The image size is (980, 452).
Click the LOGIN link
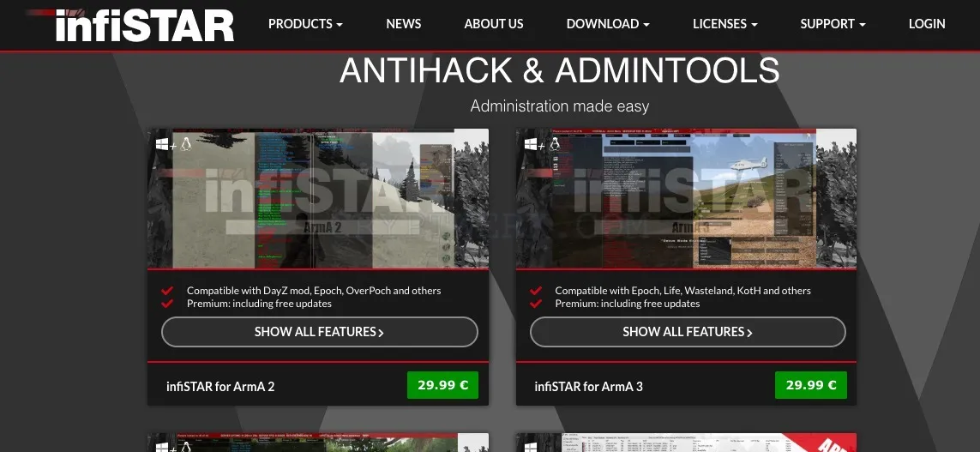(927, 24)
